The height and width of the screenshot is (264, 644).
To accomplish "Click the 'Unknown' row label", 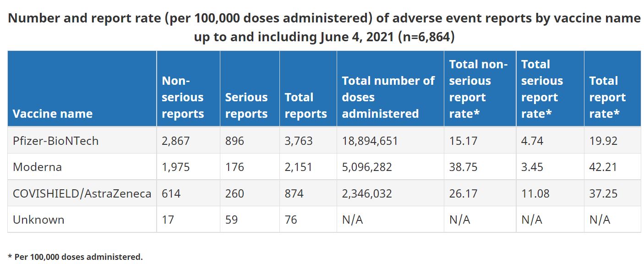I will (38, 220).
